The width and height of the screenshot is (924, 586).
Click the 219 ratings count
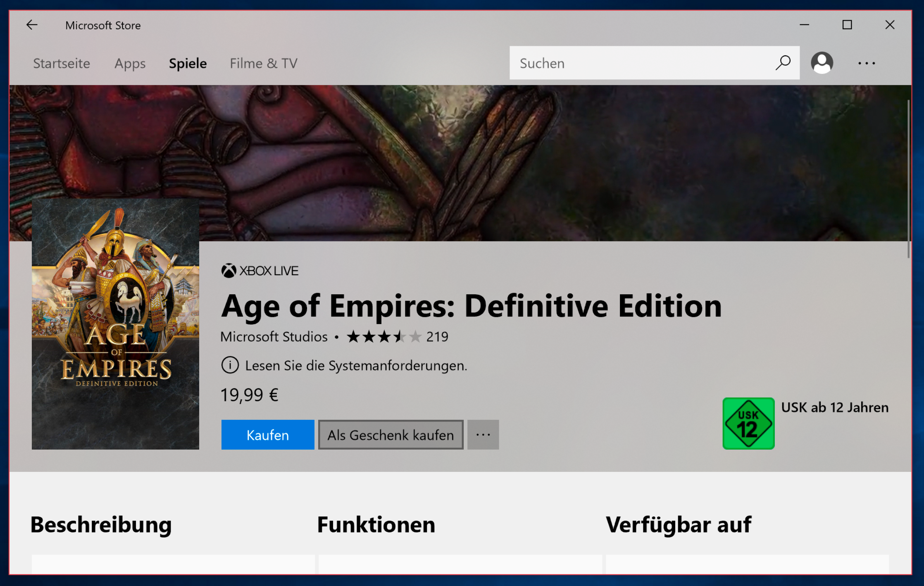437,337
